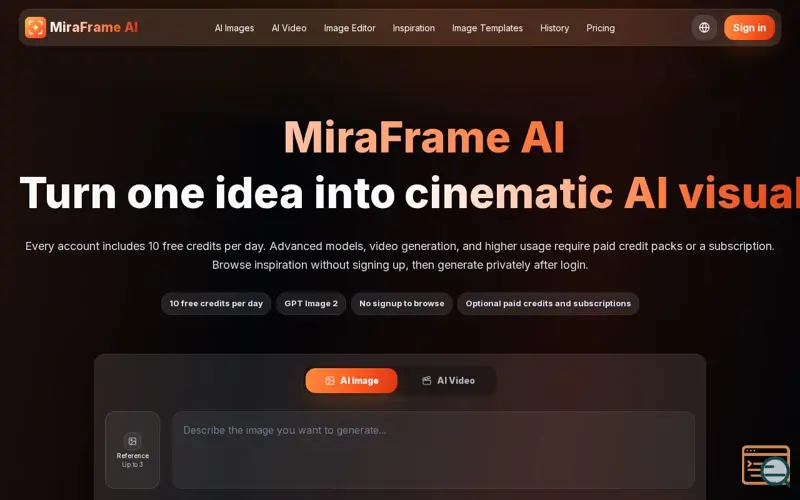The width and height of the screenshot is (800, 500).
Task: Select the AI Image generator tab
Action: (352, 381)
